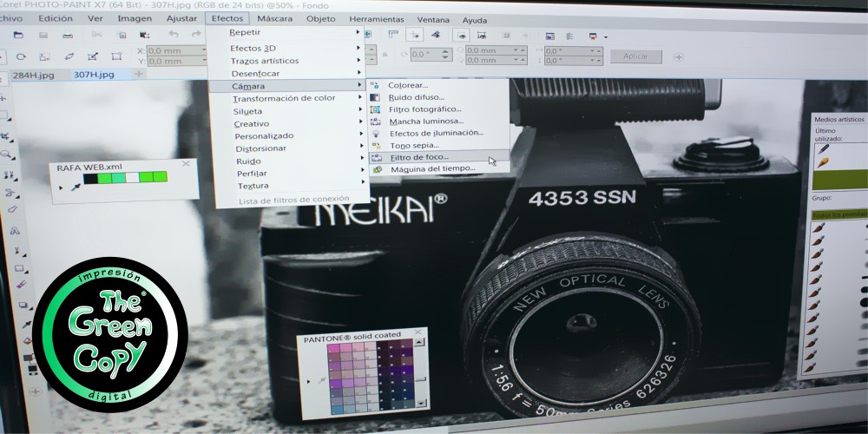Image resolution: width=868 pixels, height=434 pixels.
Task: Switch to the 284H.jpg document tab
Action: click(x=31, y=75)
